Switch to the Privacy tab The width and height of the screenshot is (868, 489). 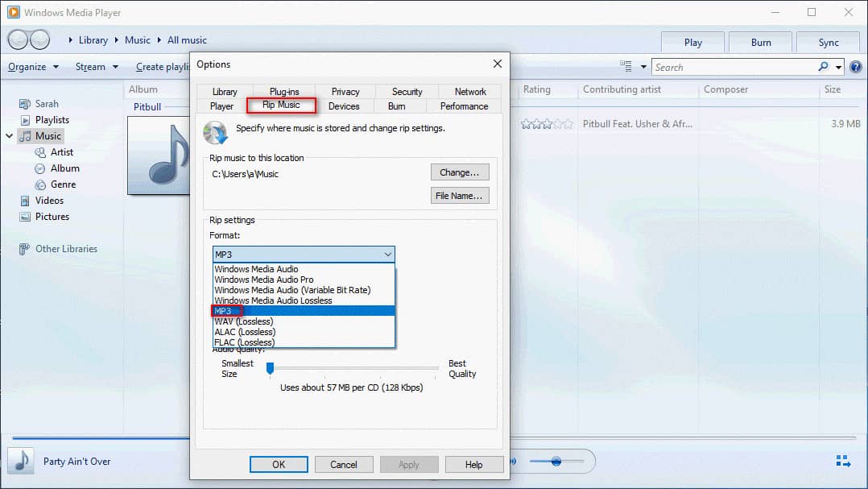coord(345,91)
